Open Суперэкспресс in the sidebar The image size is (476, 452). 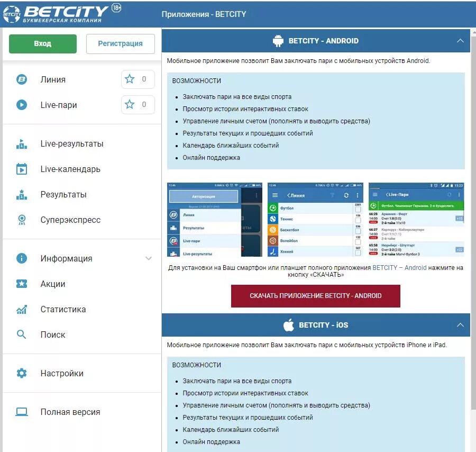click(70, 220)
